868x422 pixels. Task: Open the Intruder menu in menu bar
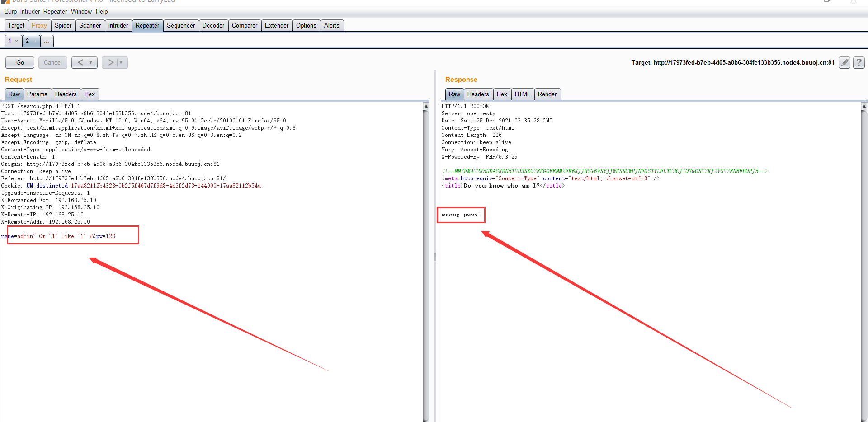[x=30, y=12]
